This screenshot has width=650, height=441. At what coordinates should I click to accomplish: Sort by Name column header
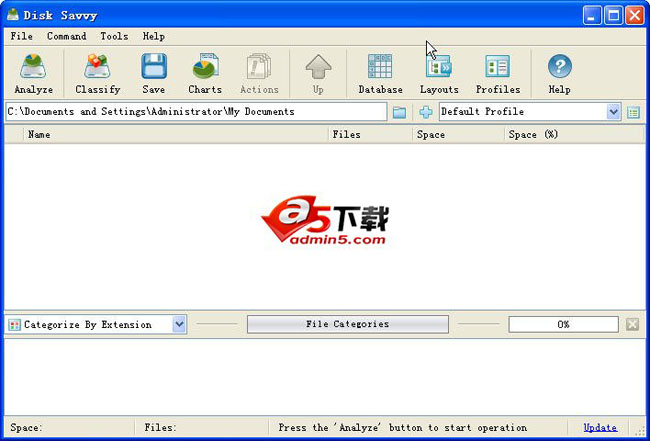[x=176, y=134]
